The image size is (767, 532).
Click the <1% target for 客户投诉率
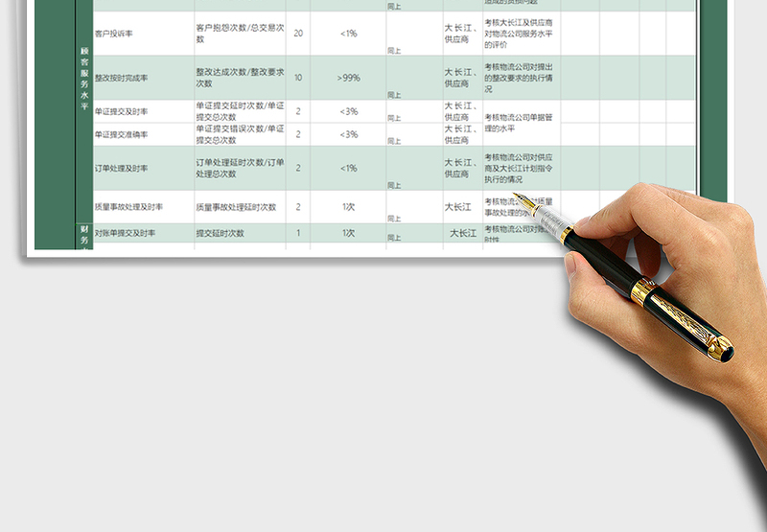pos(348,34)
